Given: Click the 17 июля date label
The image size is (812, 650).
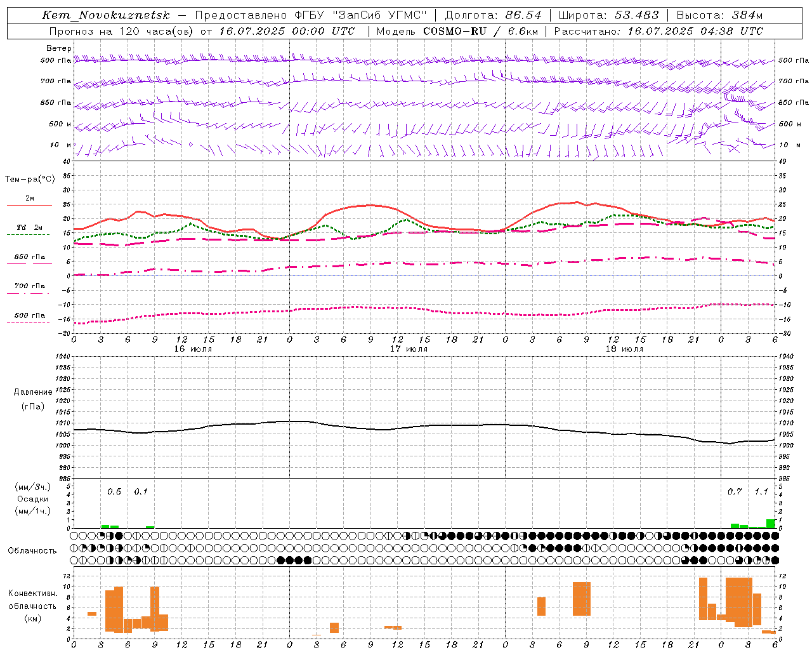Looking at the screenshot, I should (x=409, y=349).
